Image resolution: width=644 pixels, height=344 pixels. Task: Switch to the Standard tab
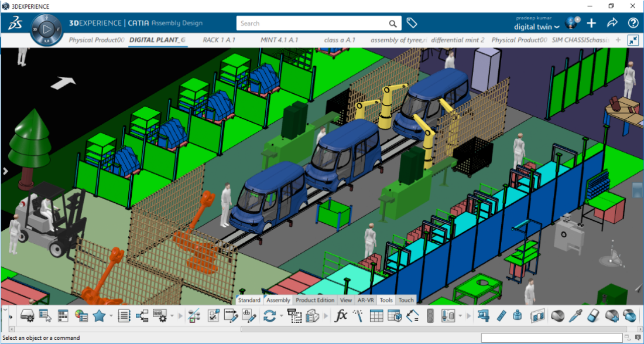[249, 300]
